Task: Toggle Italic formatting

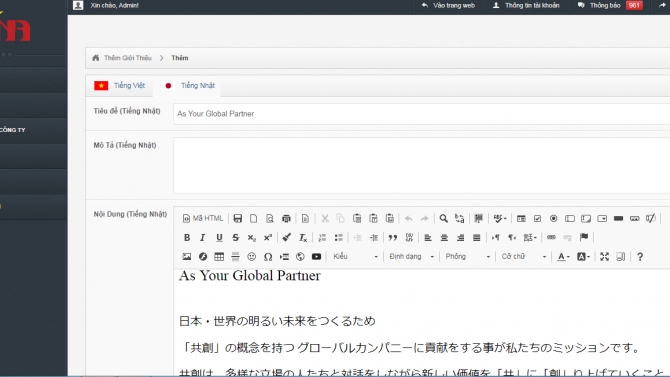Action: (x=203, y=238)
